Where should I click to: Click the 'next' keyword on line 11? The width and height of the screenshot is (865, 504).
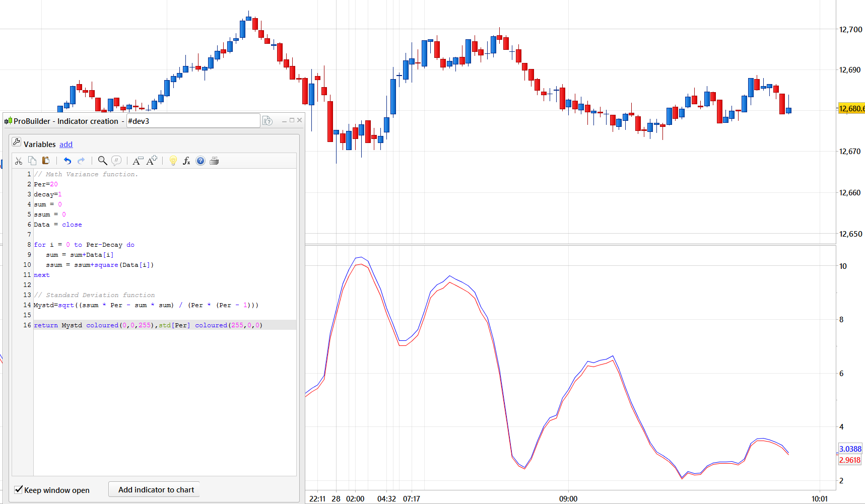point(42,275)
